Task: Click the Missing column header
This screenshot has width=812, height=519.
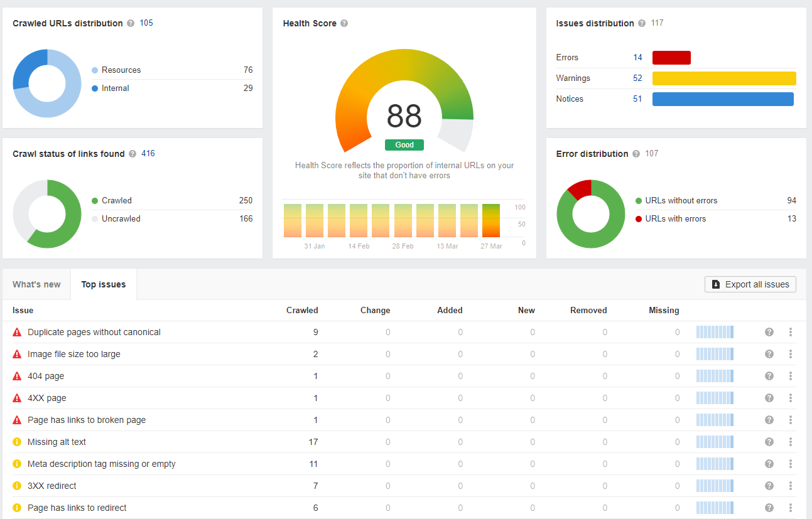Action: [664, 310]
